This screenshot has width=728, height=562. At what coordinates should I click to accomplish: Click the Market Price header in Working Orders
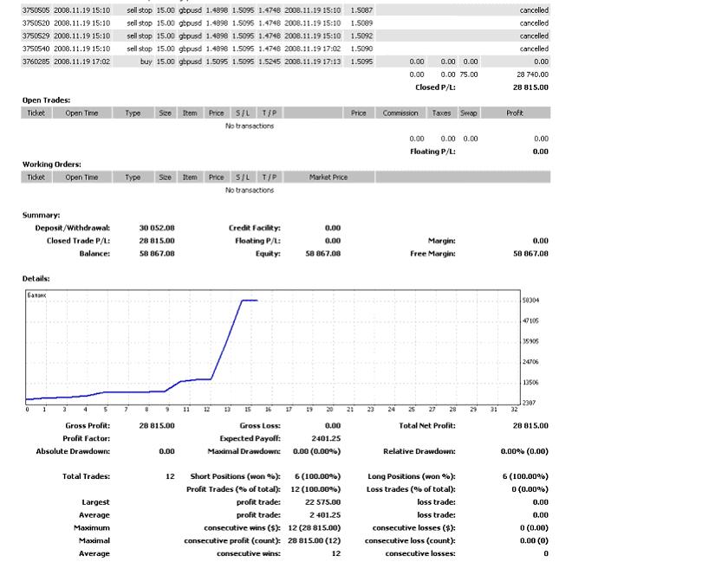pyautogui.click(x=328, y=177)
